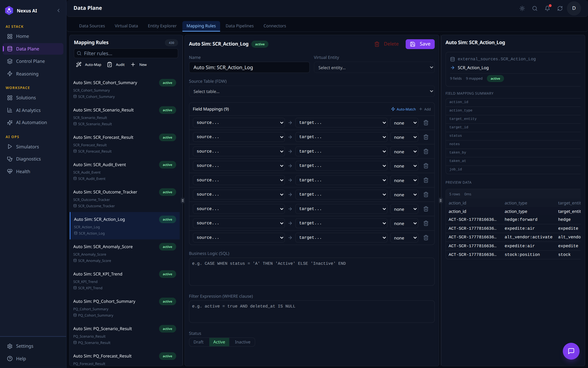Open the first row target dropdown
Image resolution: width=588 pixels, height=368 pixels.
pos(341,123)
